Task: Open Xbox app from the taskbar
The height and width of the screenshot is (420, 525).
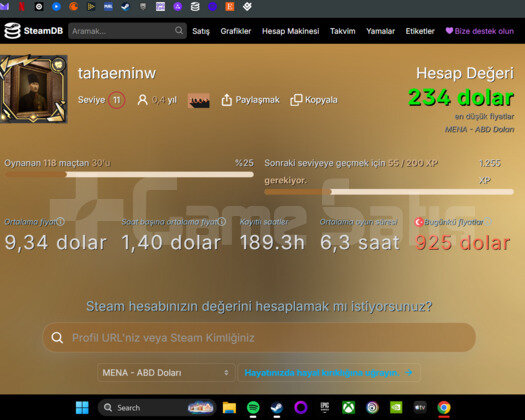Action: click(349, 408)
